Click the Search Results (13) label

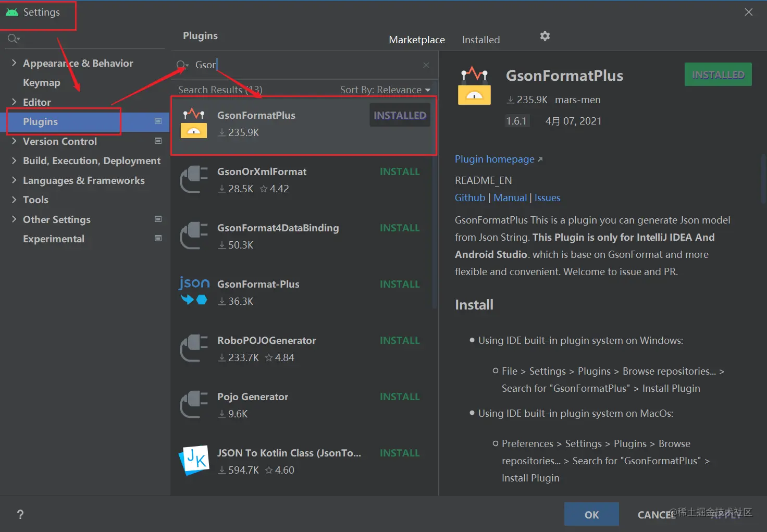pos(220,90)
